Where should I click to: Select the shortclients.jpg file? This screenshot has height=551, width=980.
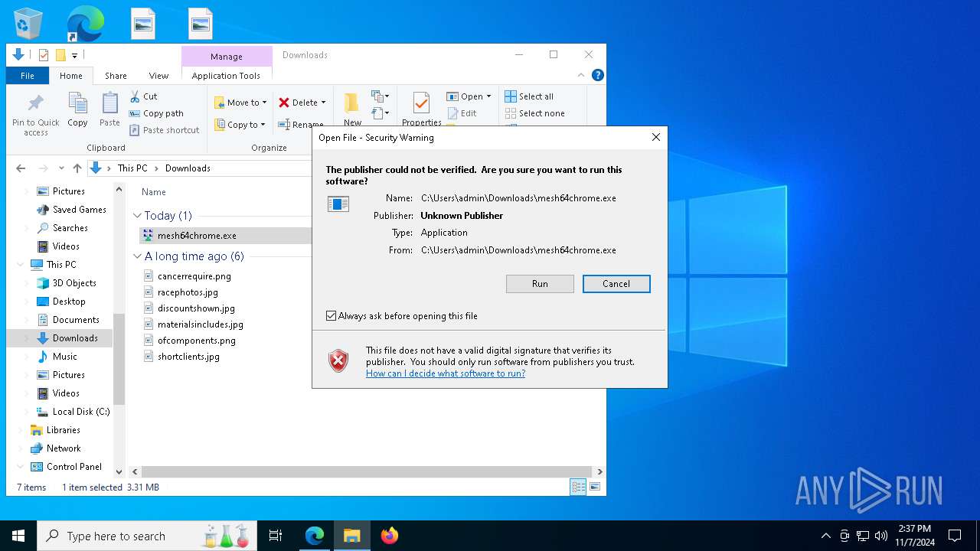click(188, 357)
